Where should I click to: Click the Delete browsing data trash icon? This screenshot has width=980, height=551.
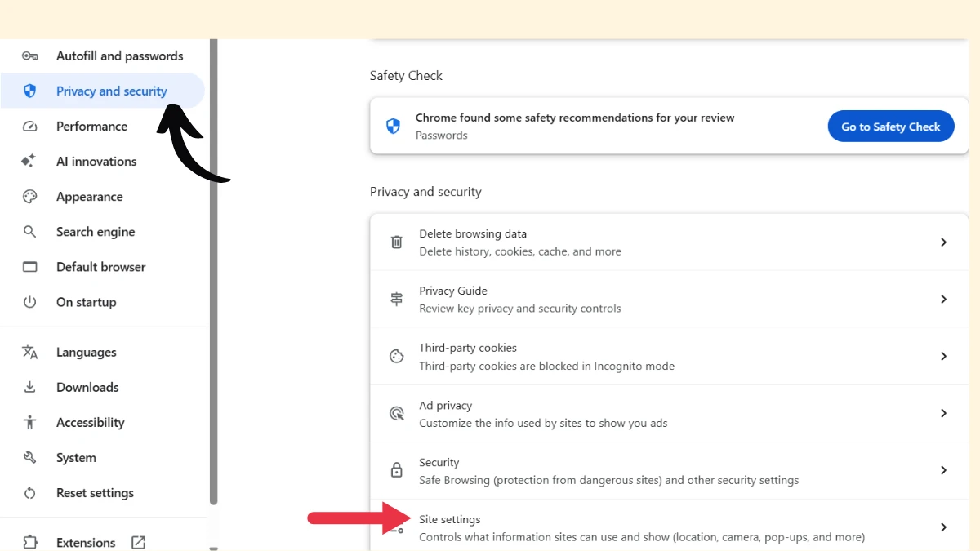click(396, 242)
